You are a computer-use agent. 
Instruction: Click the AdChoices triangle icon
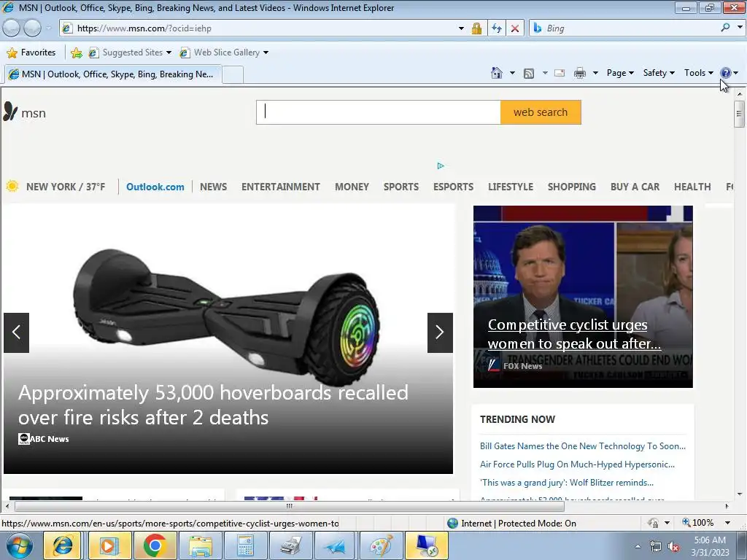[441, 166]
